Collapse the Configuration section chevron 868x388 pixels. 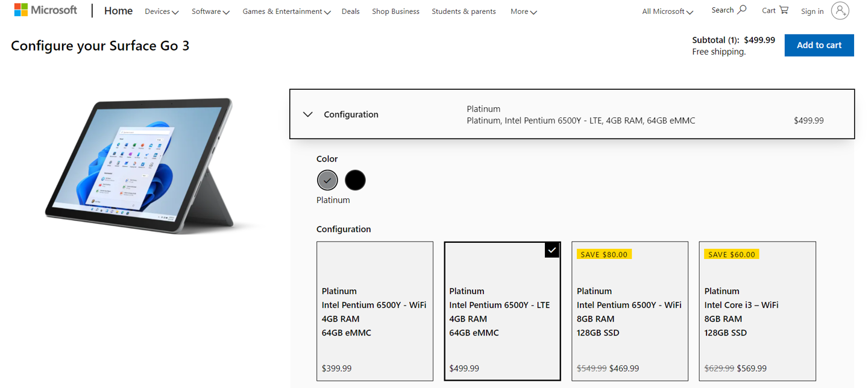pos(308,114)
